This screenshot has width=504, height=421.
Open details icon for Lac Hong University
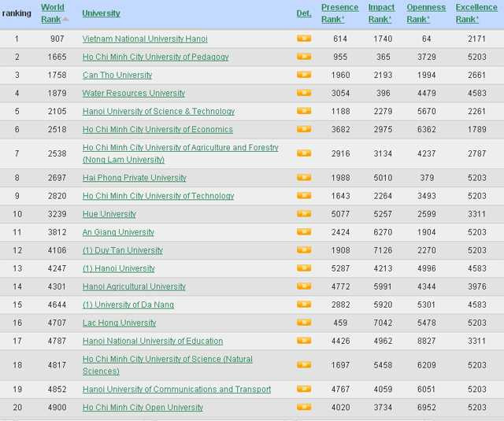[x=303, y=323]
